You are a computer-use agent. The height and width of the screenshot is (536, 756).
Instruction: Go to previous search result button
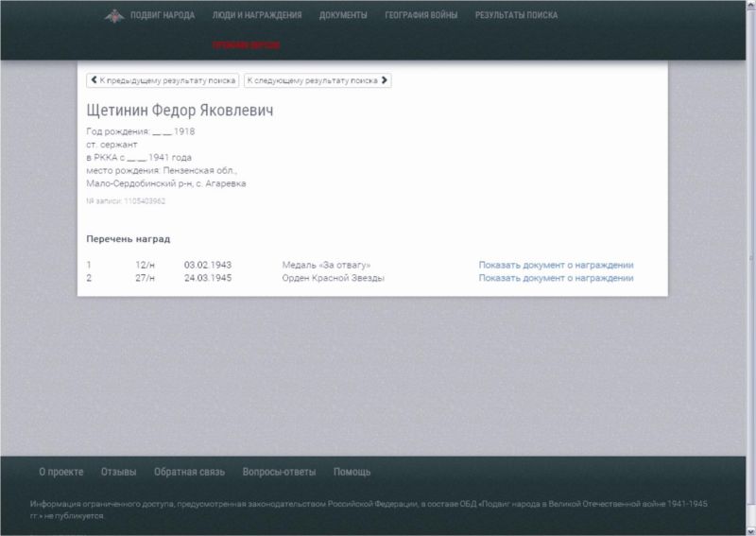(163, 80)
